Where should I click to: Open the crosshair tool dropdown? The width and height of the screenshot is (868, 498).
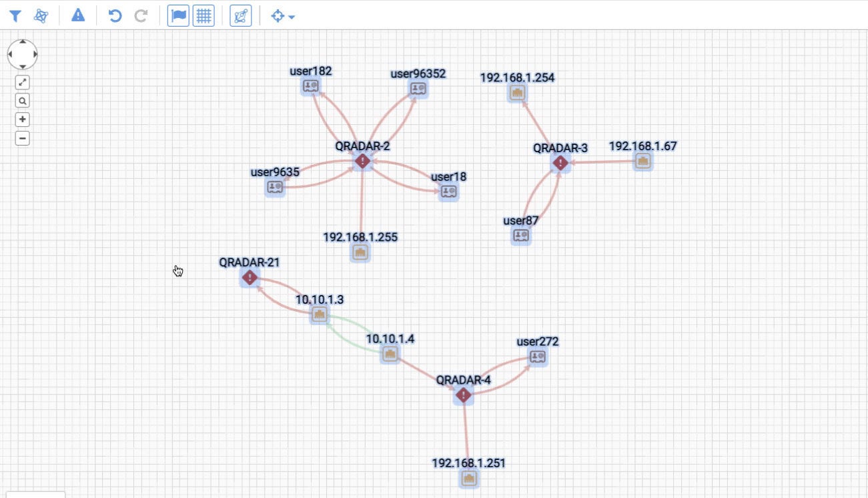[283, 16]
